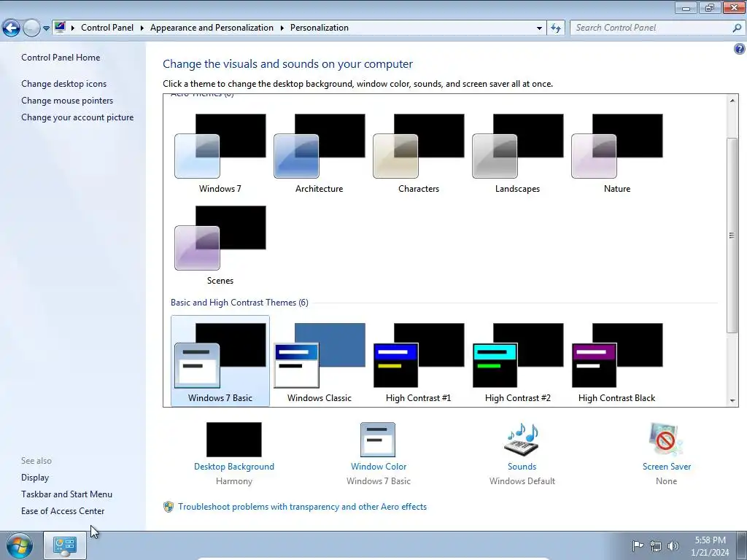Click the Forward navigation arrow
The image size is (747, 560).
click(x=31, y=28)
